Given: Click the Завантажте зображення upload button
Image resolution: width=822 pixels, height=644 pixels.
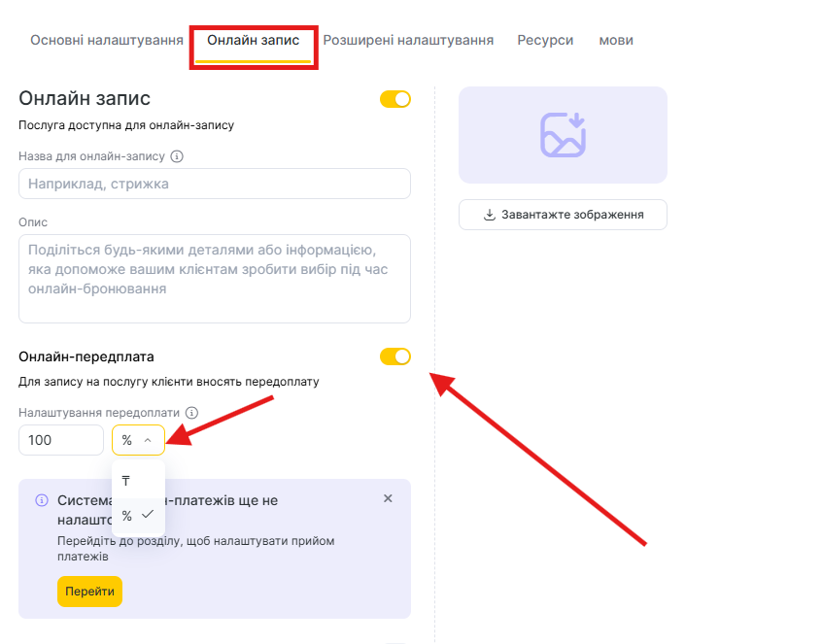Looking at the screenshot, I should 563,215.
